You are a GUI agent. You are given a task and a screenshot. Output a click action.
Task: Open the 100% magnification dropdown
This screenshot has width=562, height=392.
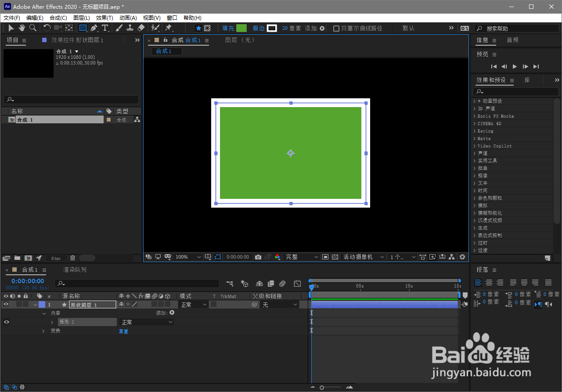[188, 257]
